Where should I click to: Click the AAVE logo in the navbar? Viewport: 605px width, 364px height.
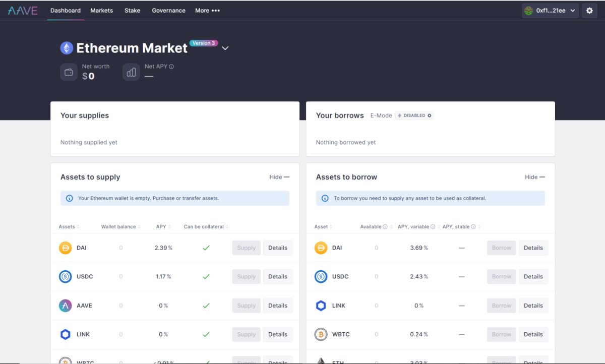pos(22,10)
